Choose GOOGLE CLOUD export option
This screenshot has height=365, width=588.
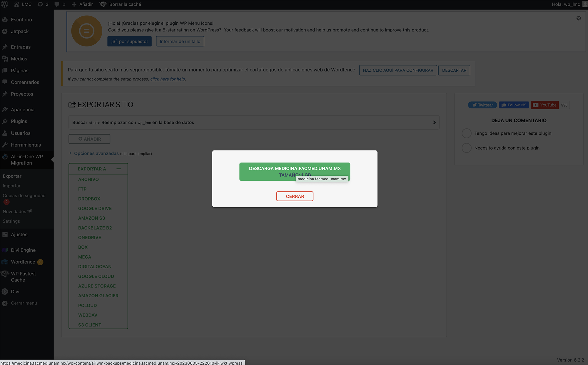96,276
